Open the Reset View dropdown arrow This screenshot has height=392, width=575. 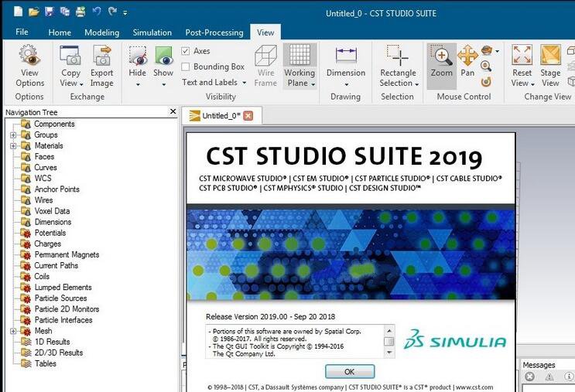(532, 84)
